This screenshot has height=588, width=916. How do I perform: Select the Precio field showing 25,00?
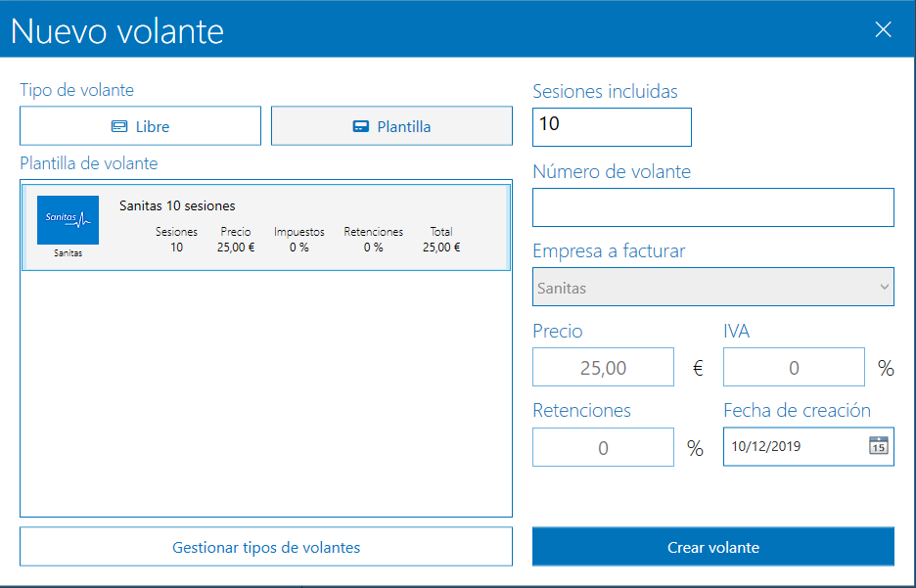point(603,367)
